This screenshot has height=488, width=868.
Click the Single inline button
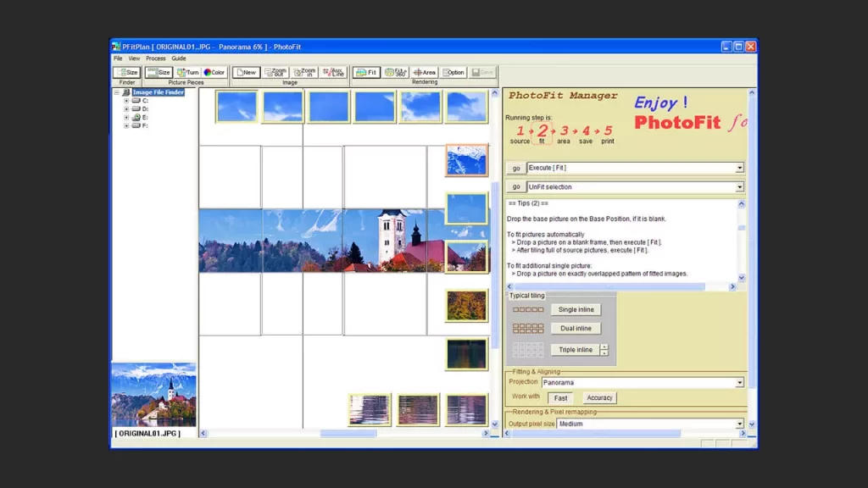[x=576, y=310]
